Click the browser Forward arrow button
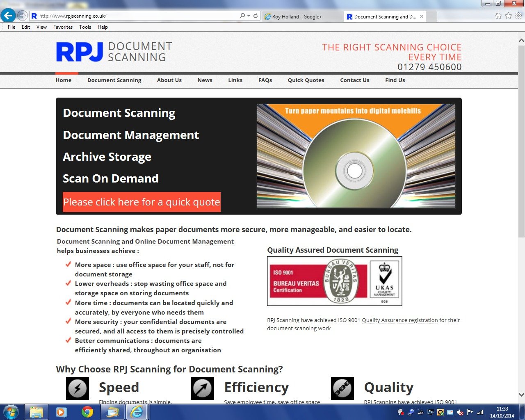525x420 pixels. point(22,16)
